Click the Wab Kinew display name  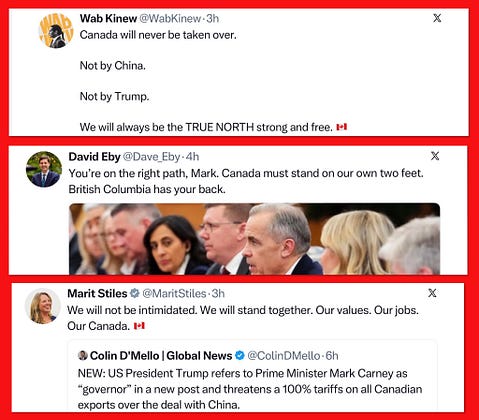pyautogui.click(x=108, y=18)
